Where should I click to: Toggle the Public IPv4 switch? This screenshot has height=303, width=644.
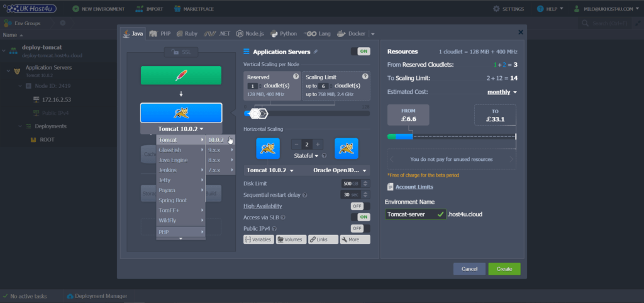point(360,228)
